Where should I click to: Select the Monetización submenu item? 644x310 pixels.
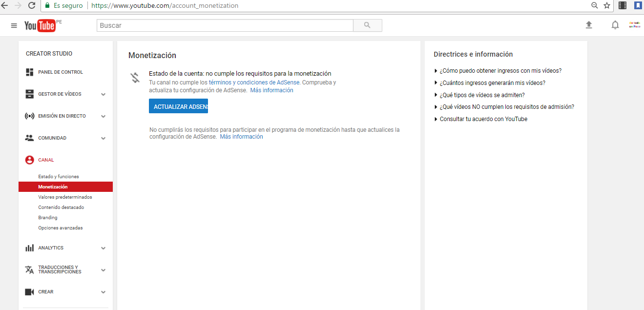coord(65,187)
